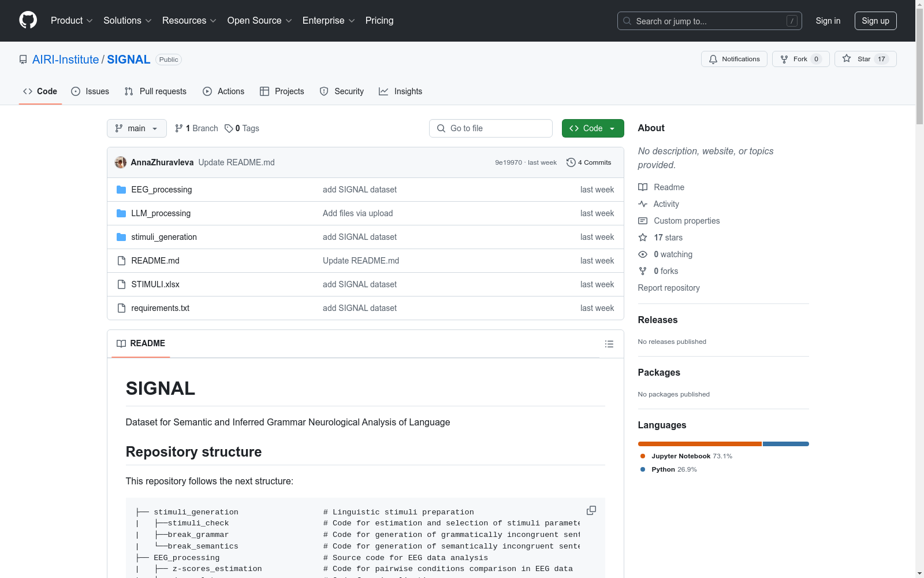Expand the Resources menu

[189, 20]
